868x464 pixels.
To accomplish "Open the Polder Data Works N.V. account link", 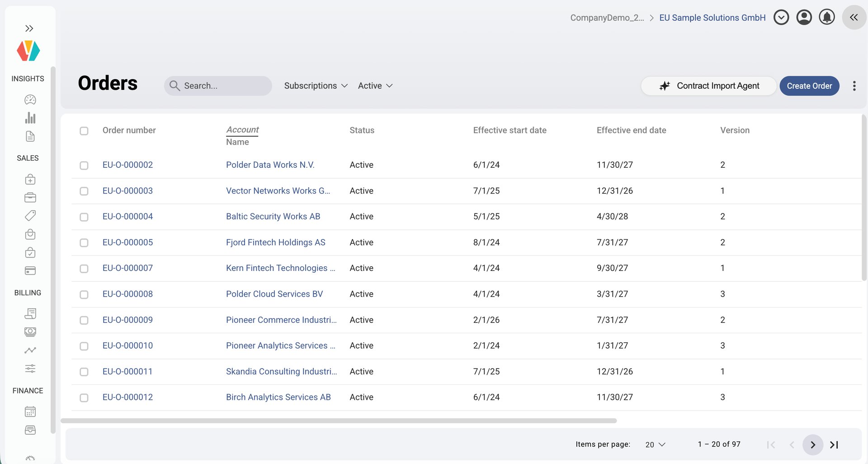I will click(270, 165).
